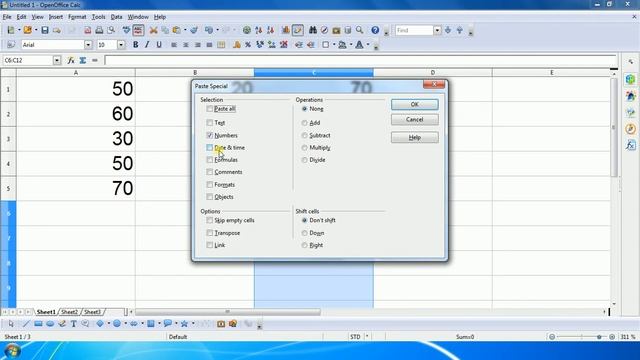
Task: Open the File menu
Action: (7, 17)
